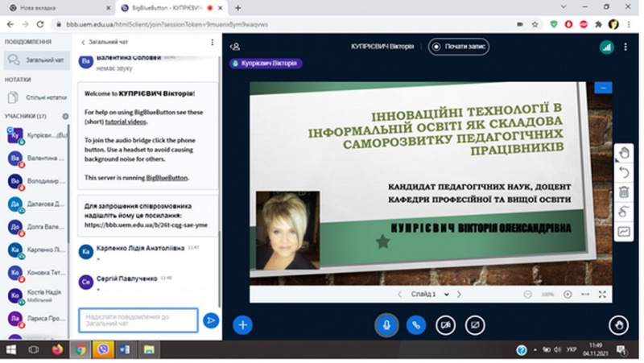Viewport: 644px width, 363px height.
Task: Select participant Валентина in users list
Action: (37, 159)
